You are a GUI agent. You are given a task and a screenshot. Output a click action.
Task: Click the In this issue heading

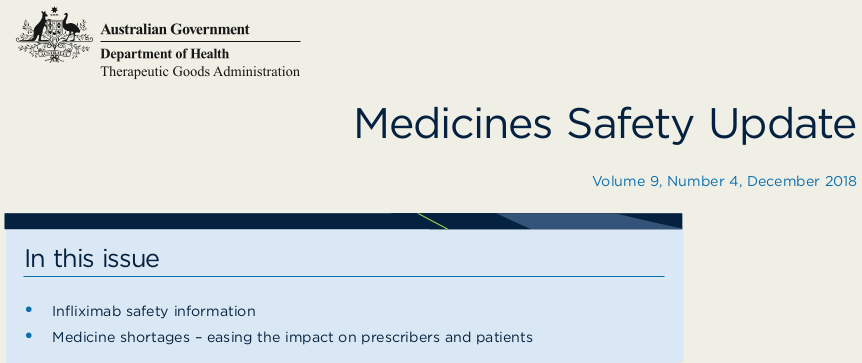[x=92, y=258]
